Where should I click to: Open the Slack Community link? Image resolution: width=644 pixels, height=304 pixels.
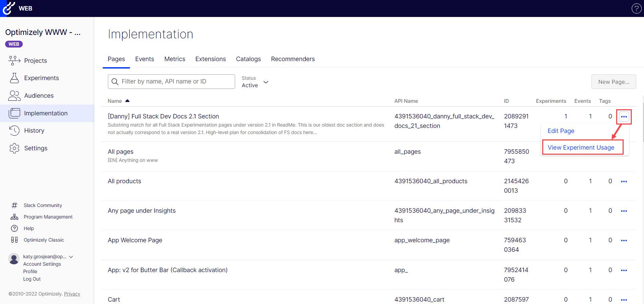[x=43, y=205]
